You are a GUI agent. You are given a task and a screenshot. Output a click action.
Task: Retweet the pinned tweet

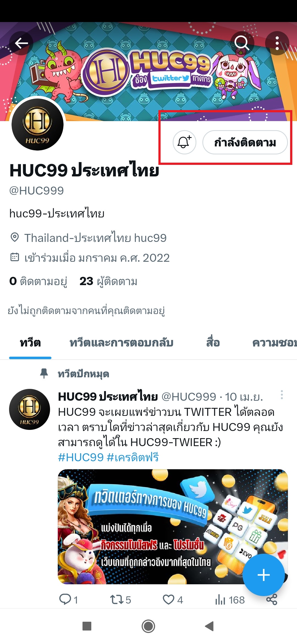(x=120, y=600)
